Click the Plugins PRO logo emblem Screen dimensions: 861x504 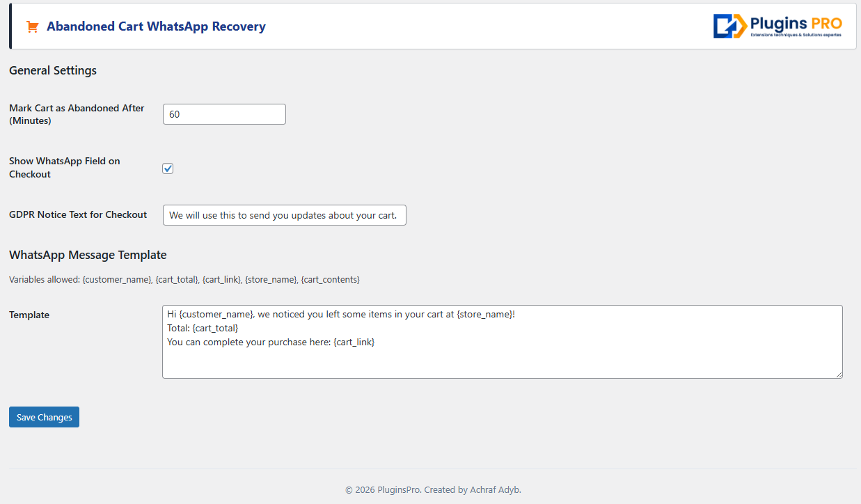click(729, 26)
